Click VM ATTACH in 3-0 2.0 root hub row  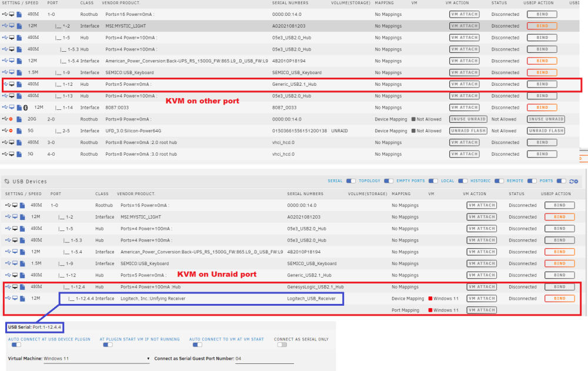465,142
